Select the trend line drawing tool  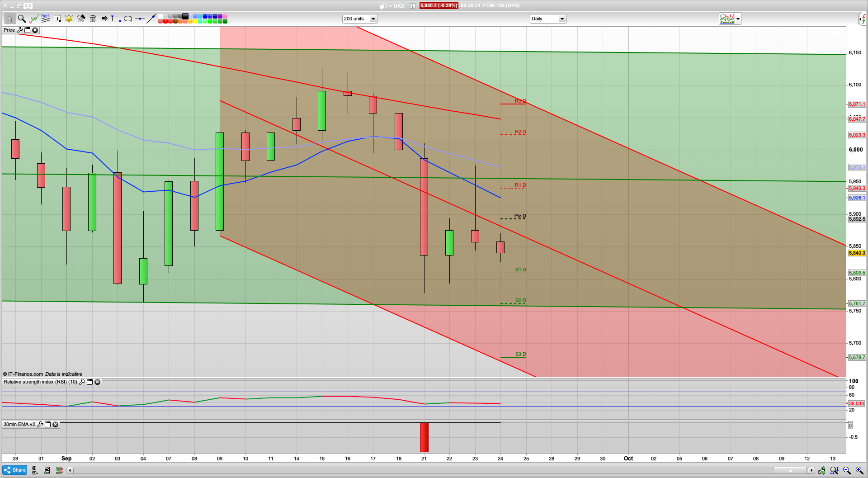pos(151,19)
